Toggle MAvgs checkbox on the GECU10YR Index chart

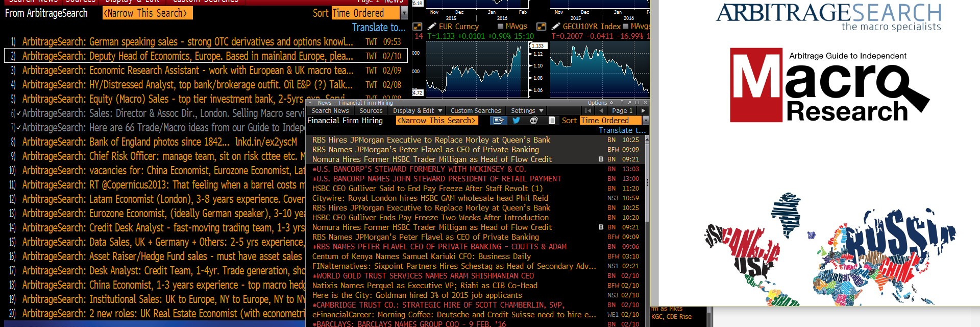click(625, 27)
